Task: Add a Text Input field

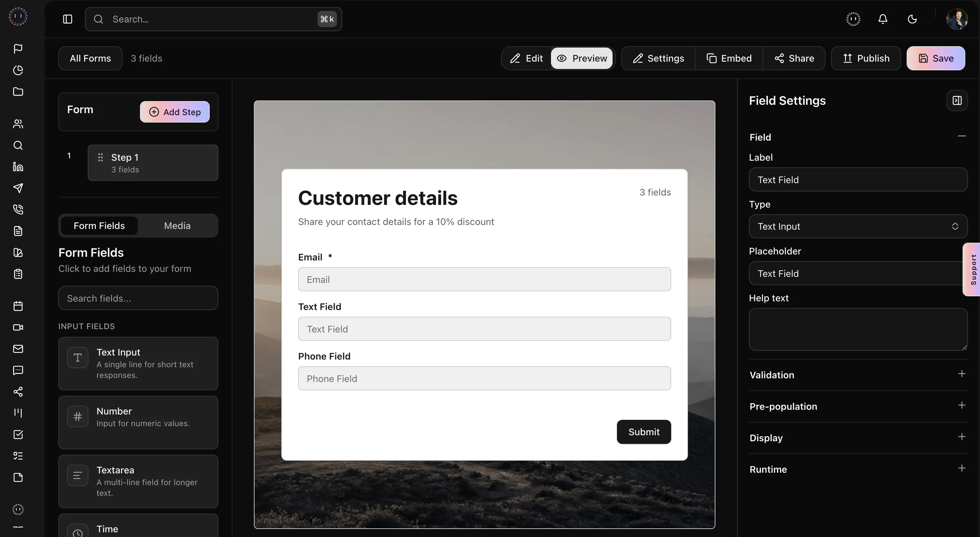Action: coord(138,364)
